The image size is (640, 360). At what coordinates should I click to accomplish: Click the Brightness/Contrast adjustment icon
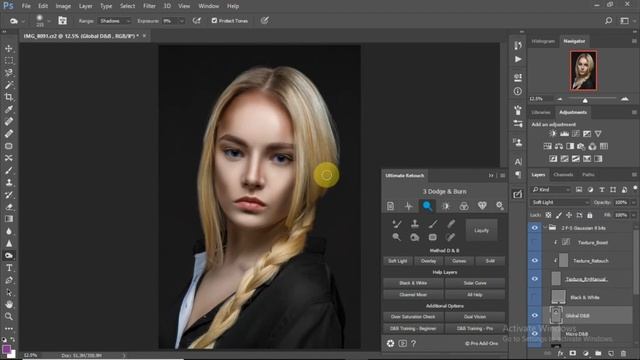(x=553, y=134)
